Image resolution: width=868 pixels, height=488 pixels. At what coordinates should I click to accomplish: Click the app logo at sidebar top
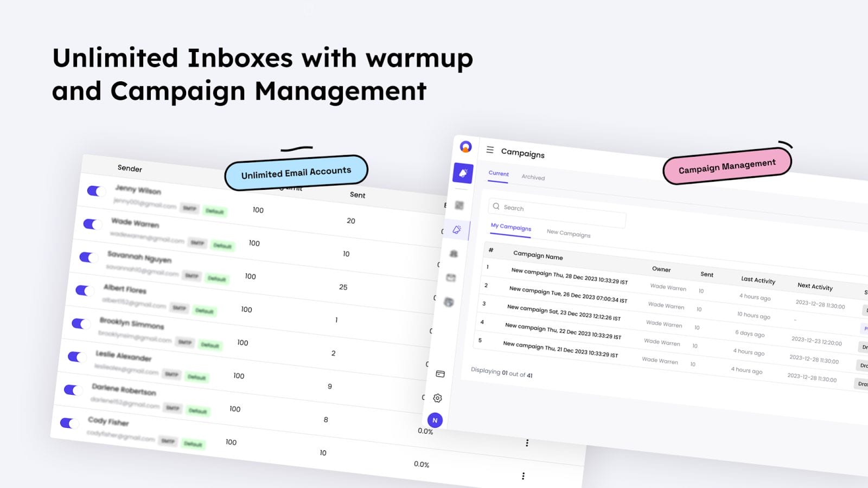tap(465, 146)
